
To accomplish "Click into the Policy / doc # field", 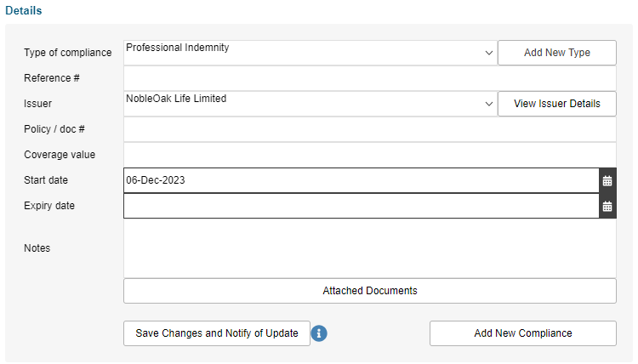I will pyautogui.click(x=370, y=129).
